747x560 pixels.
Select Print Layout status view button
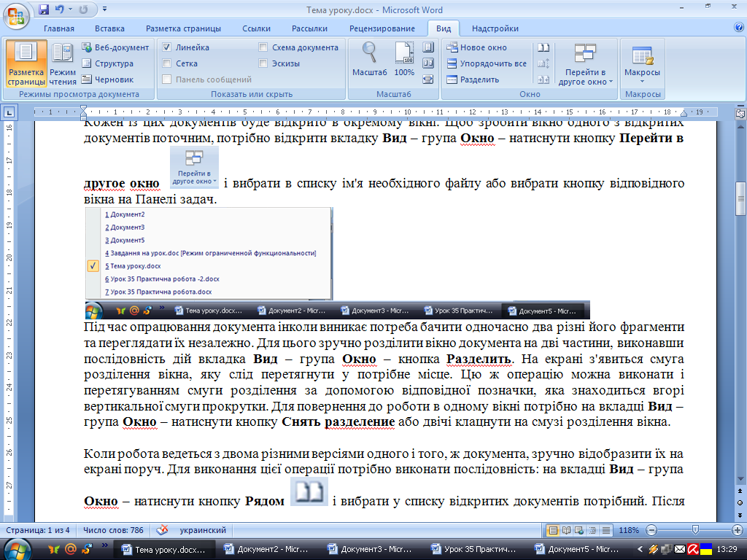point(553,530)
